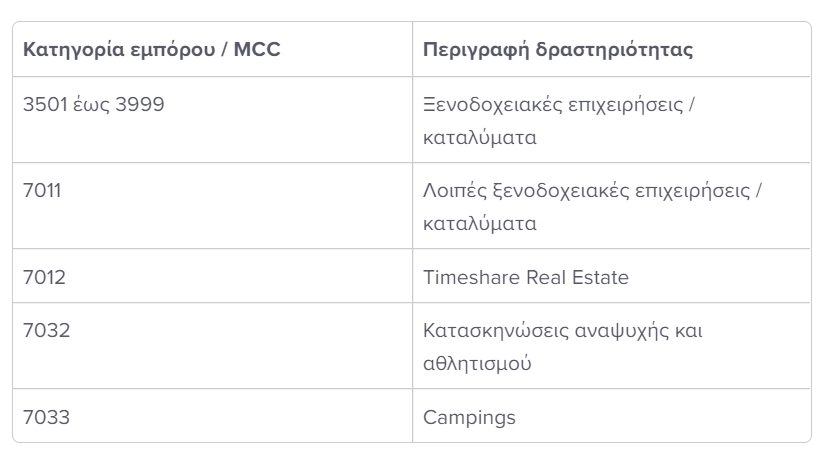The height and width of the screenshot is (468, 818).
Task: Click the word "αθλητισμού" in the 7032 row
Action: pyautogui.click(x=477, y=363)
